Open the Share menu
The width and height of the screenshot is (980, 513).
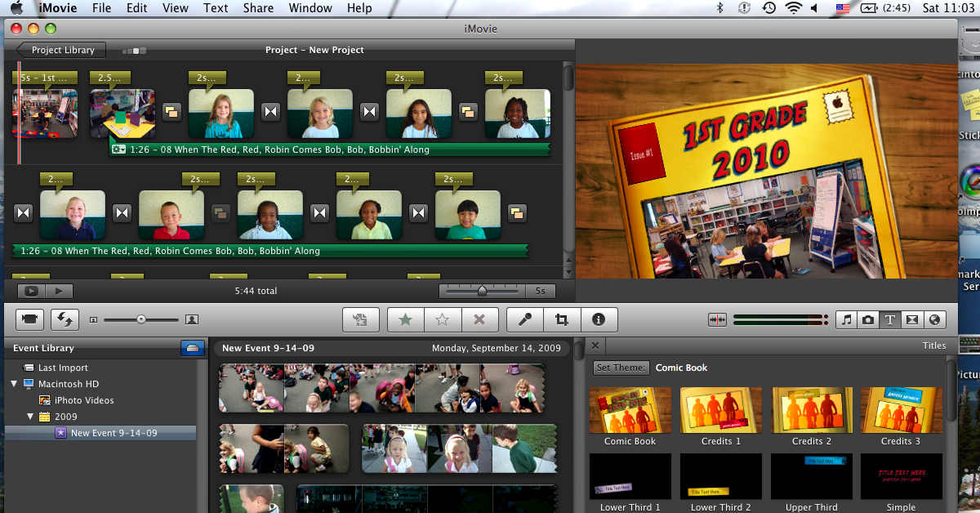point(258,8)
